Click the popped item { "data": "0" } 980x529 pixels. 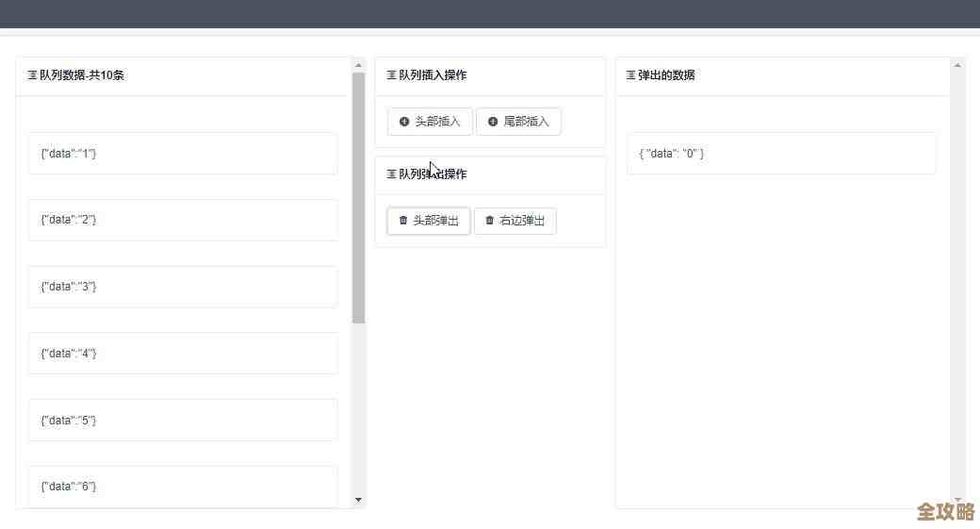tap(781, 154)
